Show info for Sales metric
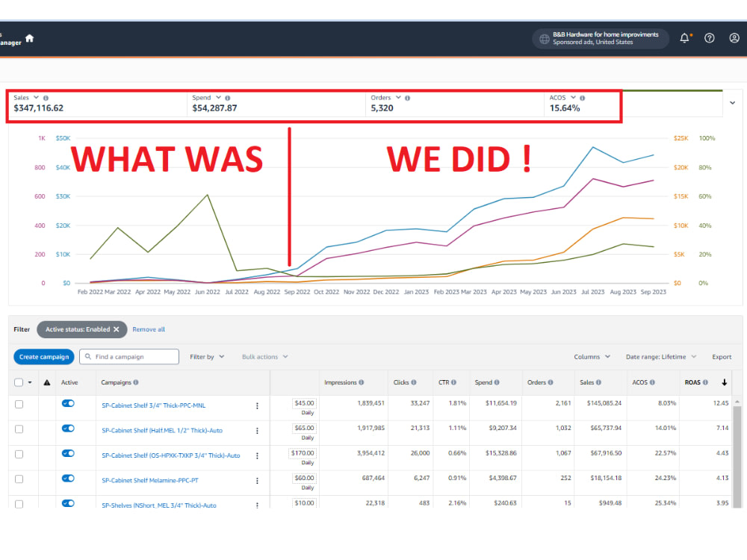 click(x=46, y=98)
